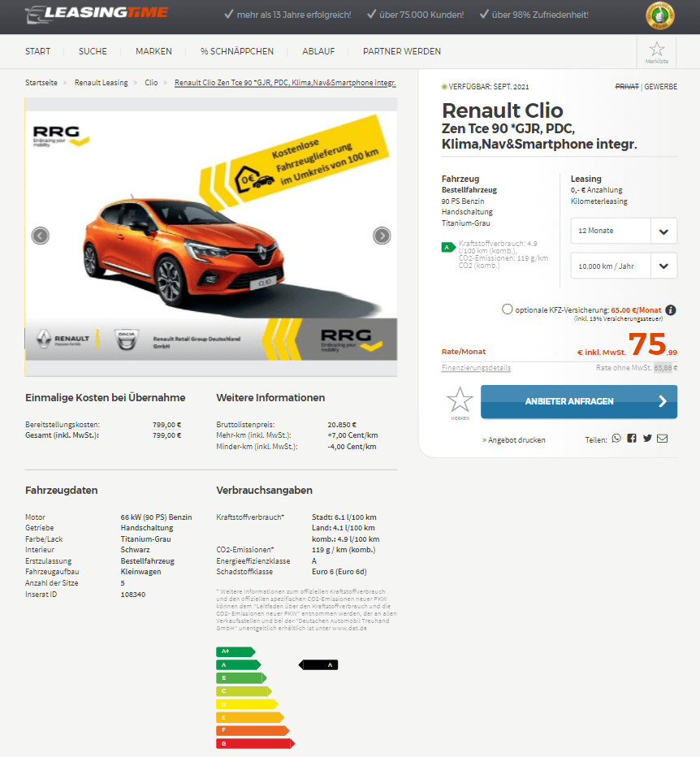Click the Verfügbar: Sept. 2021 status
This screenshot has height=757, width=700.
tap(485, 87)
